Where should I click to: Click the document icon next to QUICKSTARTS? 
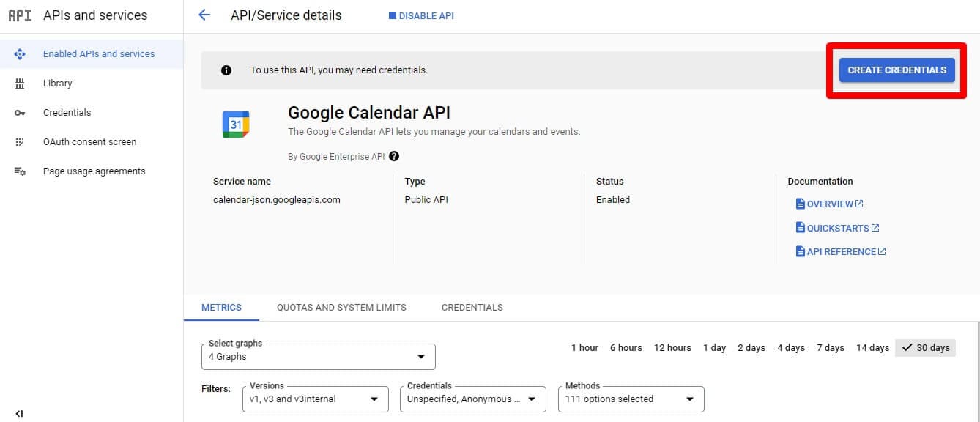(x=801, y=228)
